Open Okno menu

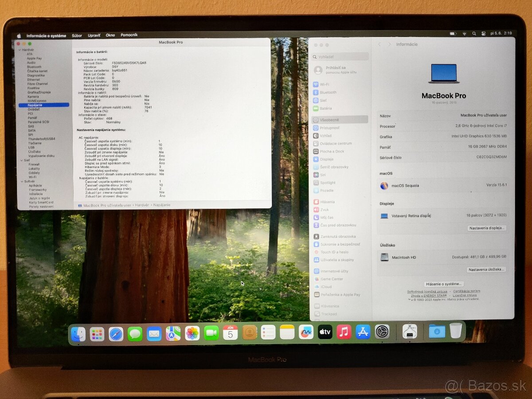pyautogui.click(x=110, y=35)
